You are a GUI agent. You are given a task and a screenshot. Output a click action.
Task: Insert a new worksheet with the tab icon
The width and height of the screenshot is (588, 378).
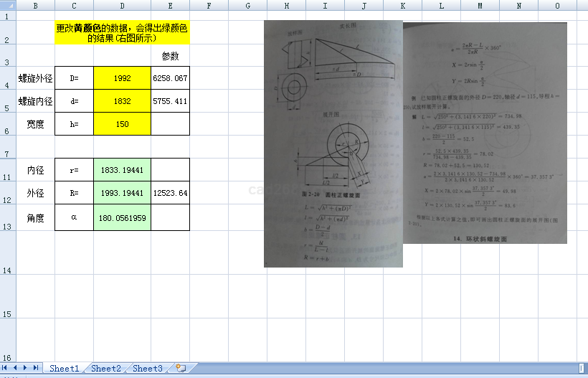[181, 368]
